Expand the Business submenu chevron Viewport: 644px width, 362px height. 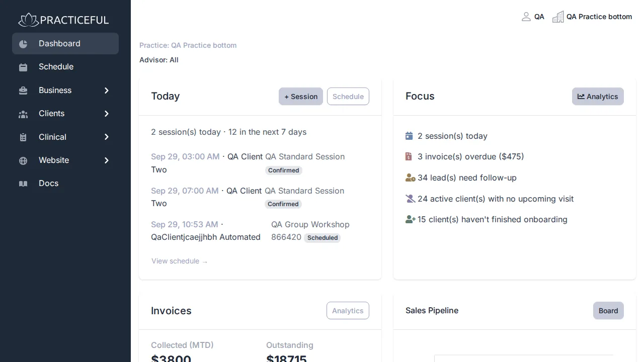[x=107, y=90]
